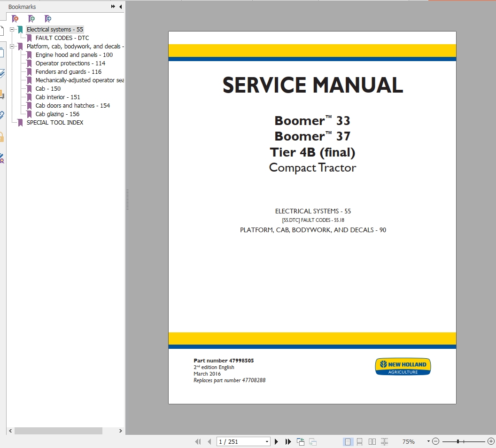
Task: Jump to Cab doors and hatches - 154
Action: point(73,105)
